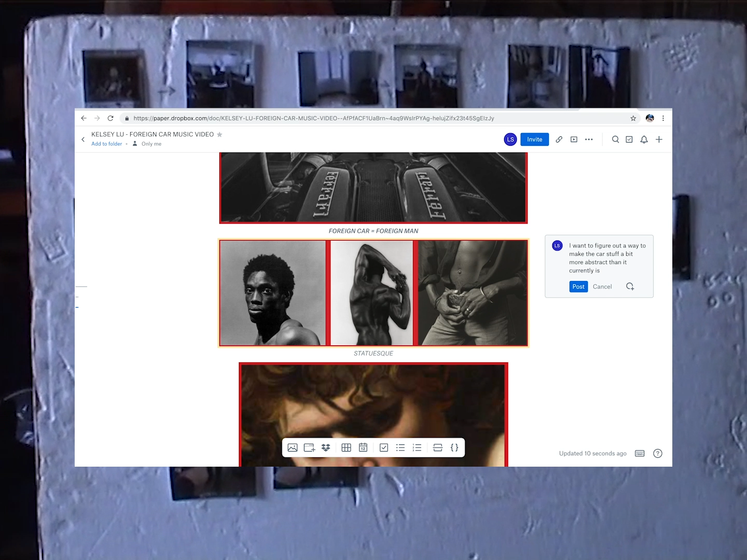
Task: Click the FOREIGN CAR = FOREIGN MAN caption
Action: click(x=374, y=231)
